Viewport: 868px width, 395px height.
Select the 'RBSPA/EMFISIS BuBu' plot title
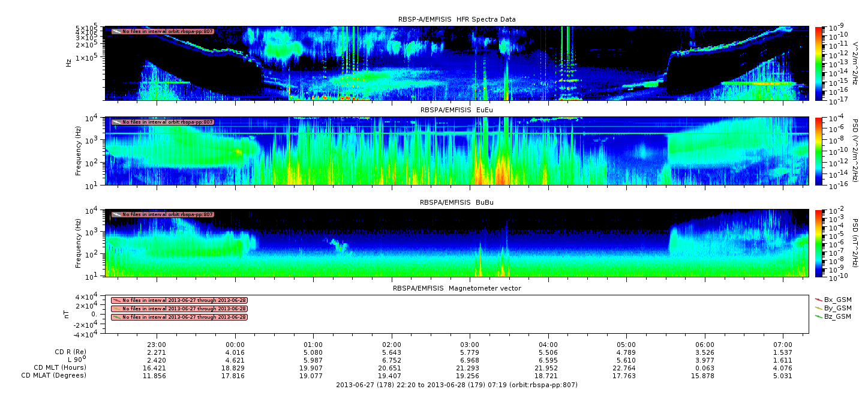point(456,202)
